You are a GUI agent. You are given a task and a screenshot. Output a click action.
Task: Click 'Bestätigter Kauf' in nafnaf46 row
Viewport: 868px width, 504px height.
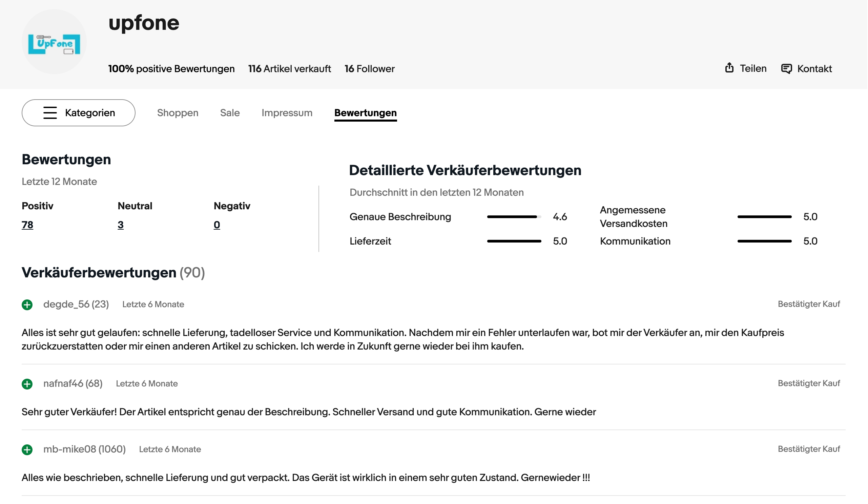click(x=809, y=383)
